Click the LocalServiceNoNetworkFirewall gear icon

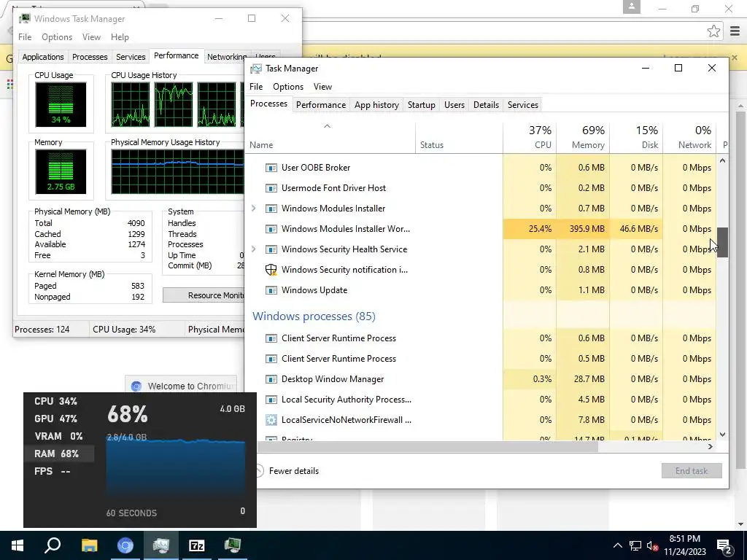[x=271, y=420]
